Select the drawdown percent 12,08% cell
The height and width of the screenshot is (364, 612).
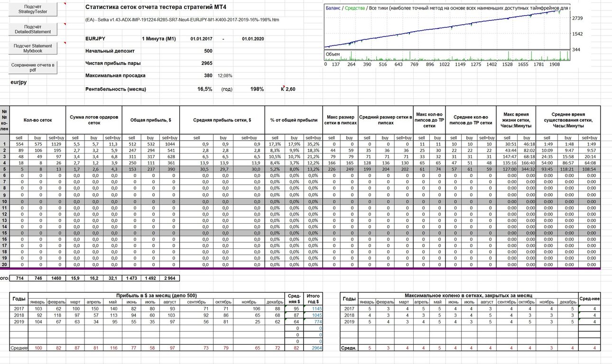pos(225,75)
